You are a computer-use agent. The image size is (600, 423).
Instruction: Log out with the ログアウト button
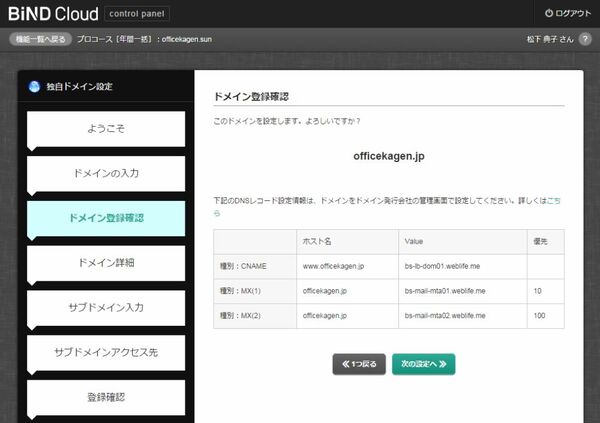pos(568,13)
